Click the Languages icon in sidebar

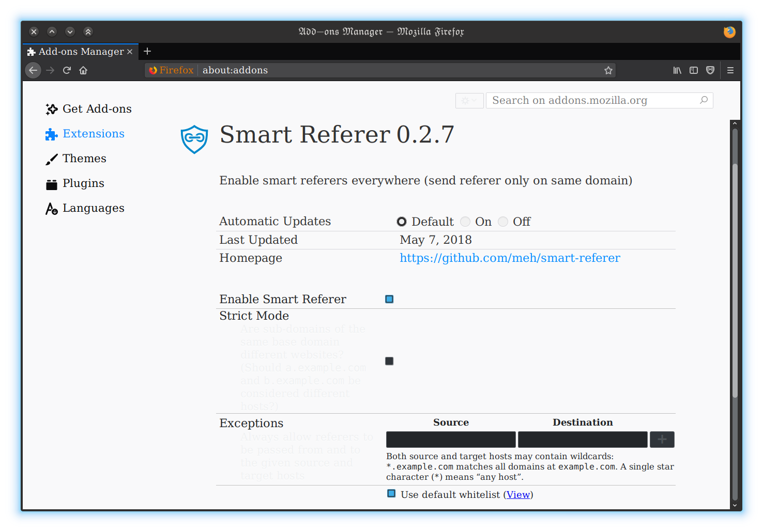click(x=51, y=209)
